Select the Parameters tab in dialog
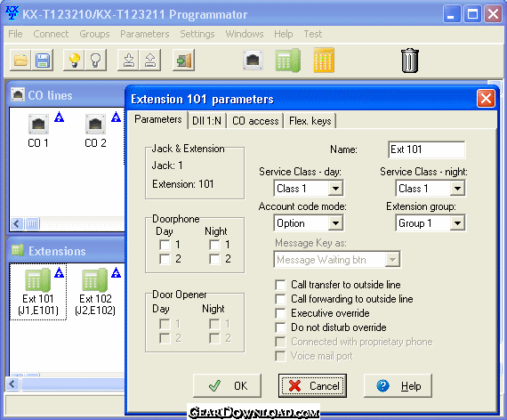The width and height of the screenshot is (507, 420). click(157, 119)
